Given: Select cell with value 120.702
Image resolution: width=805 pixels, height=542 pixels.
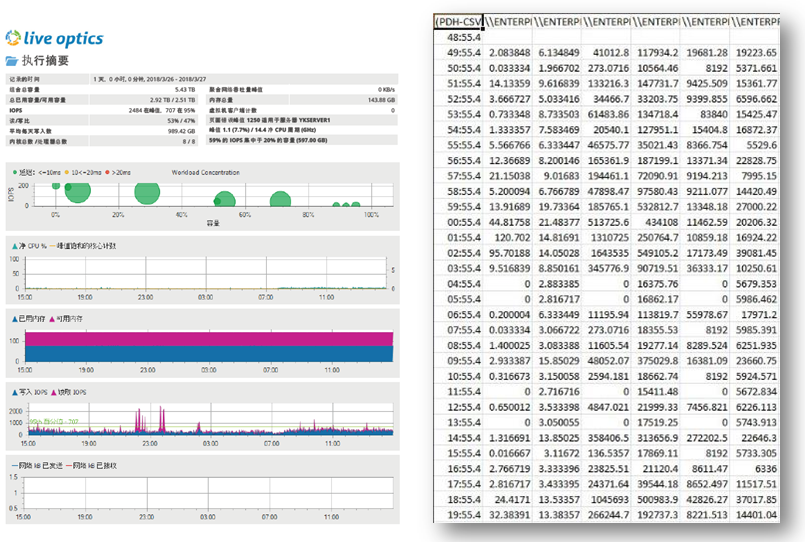Looking at the screenshot, I should 508,238.
